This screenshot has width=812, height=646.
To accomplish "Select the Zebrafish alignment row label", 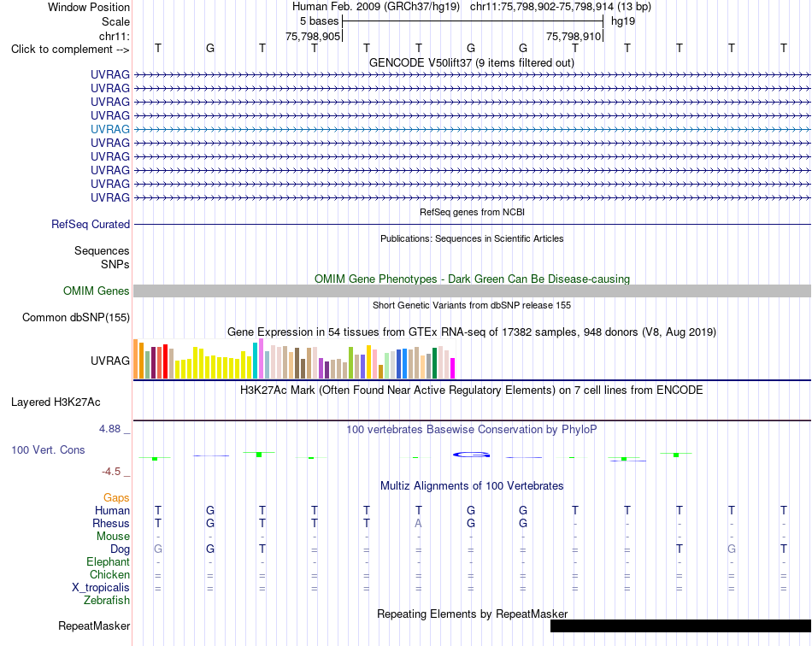I will 107,601.
